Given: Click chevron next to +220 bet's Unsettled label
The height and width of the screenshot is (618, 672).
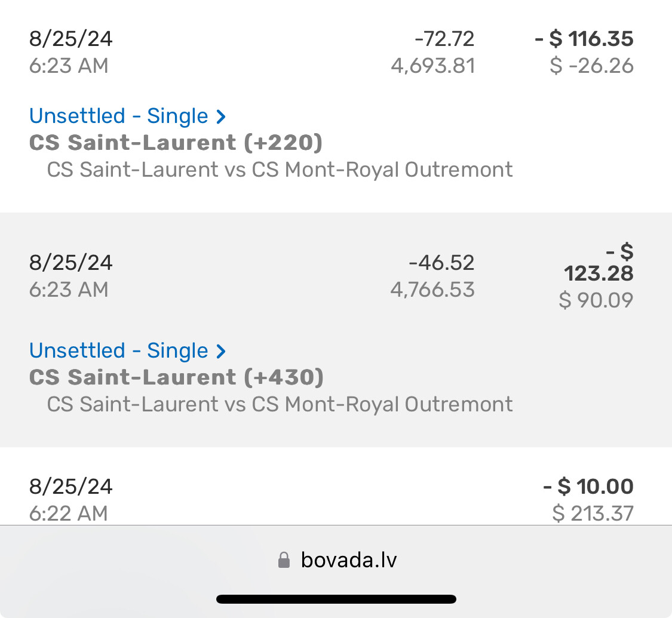Looking at the screenshot, I should point(221,116).
